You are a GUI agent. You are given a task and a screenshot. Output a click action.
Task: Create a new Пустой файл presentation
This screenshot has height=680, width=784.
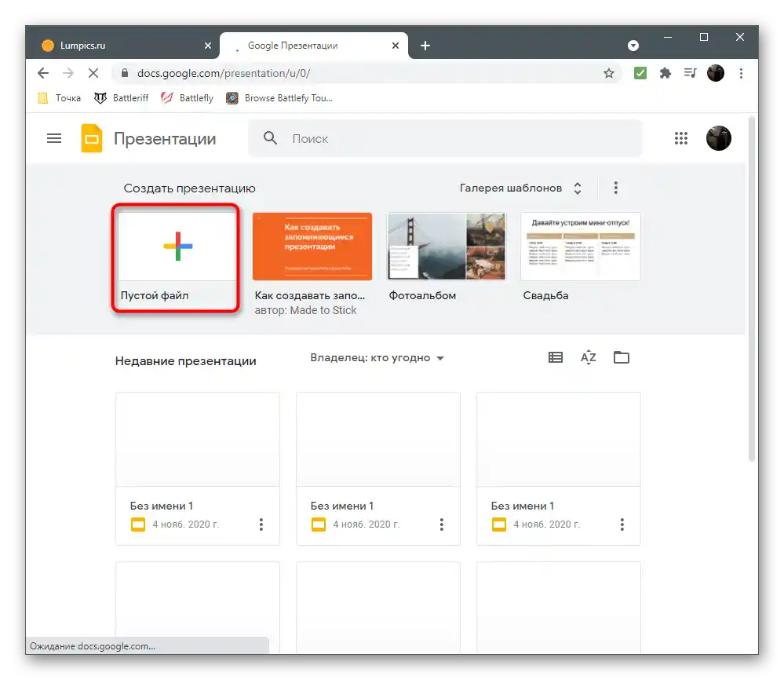[x=177, y=247]
